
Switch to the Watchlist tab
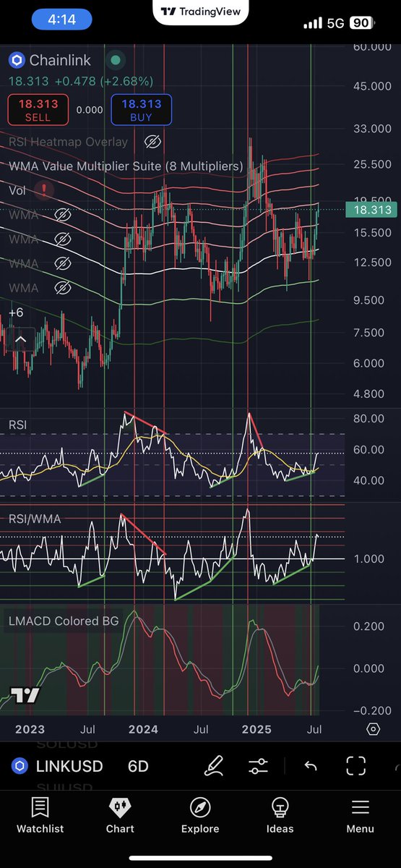40,816
